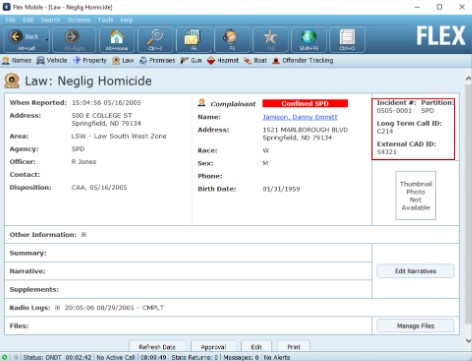The height and width of the screenshot is (361, 472).
Task: Expand the Other Information section
Action: 84,235
